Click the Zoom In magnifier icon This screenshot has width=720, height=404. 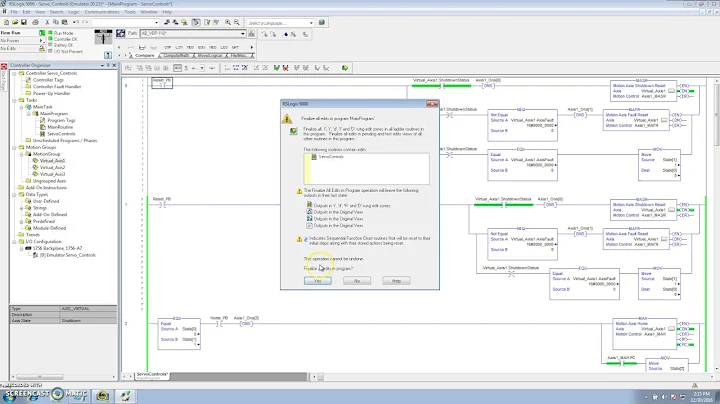point(228,22)
